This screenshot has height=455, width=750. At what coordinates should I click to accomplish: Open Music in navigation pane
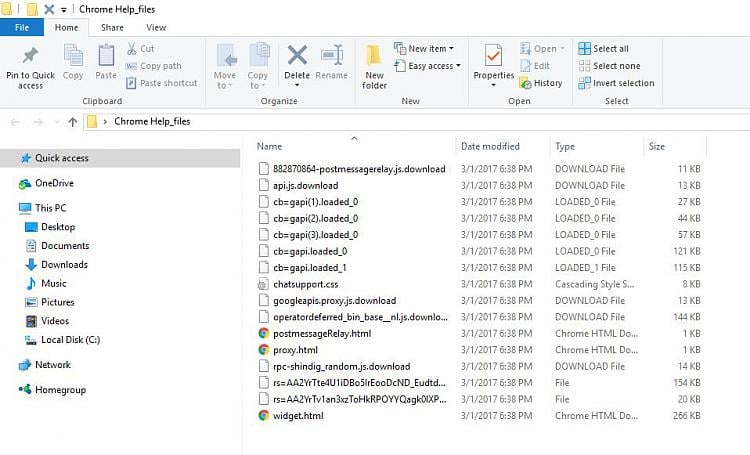coord(46,283)
